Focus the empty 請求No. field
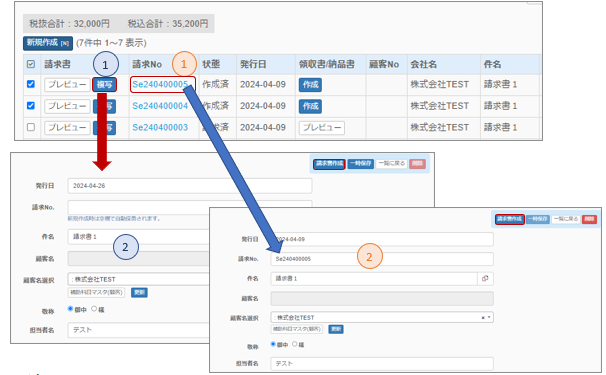The width and height of the screenshot is (606, 375). pos(190,208)
